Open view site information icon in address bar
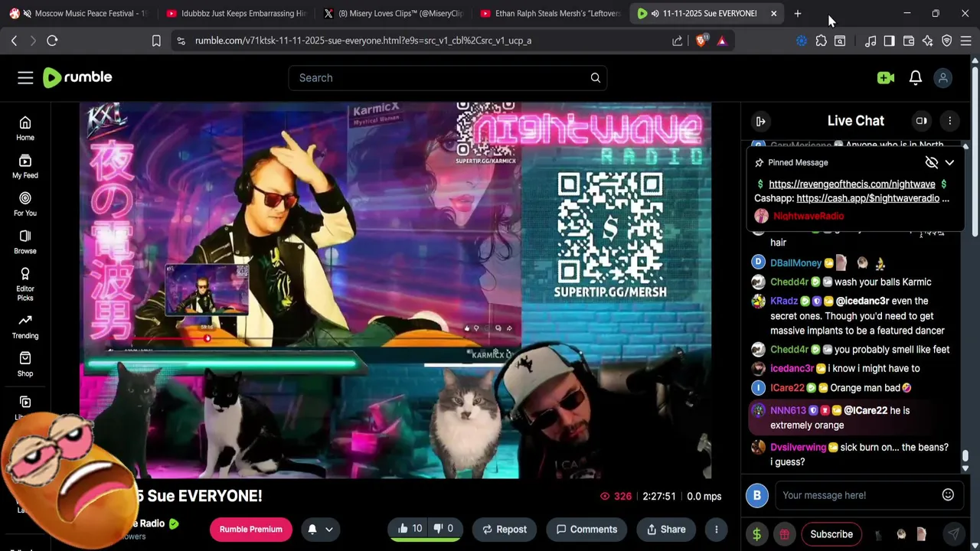This screenshot has height=551, width=980. (181, 41)
